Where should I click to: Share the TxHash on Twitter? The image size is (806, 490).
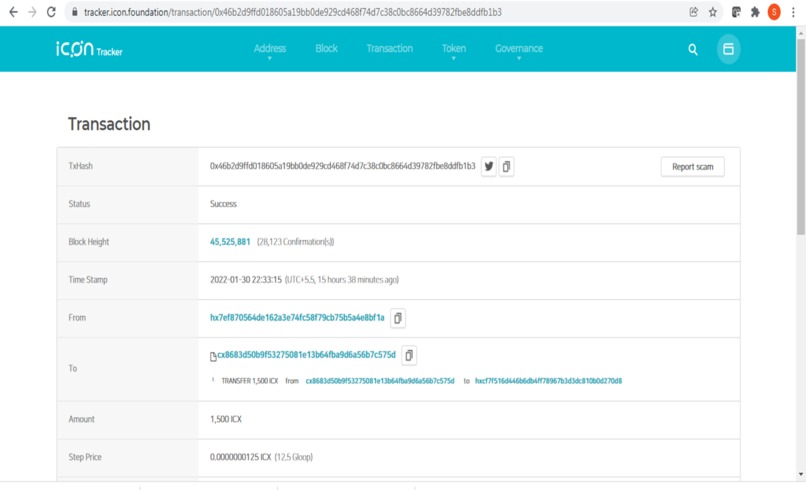489,167
